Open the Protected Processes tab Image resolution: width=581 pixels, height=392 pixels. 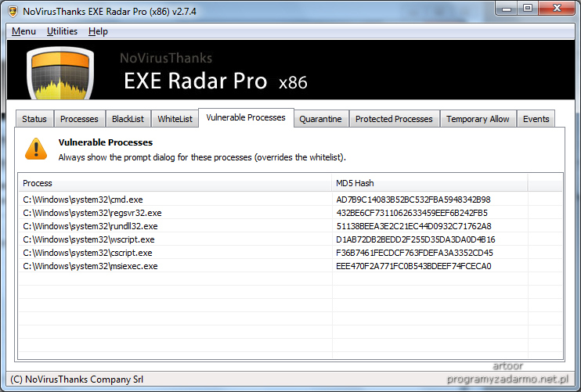[x=394, y=119]
